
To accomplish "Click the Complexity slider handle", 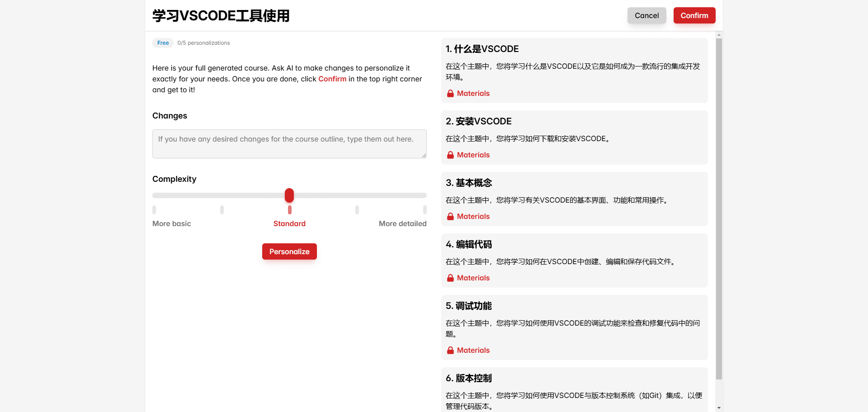I will 289,195.
